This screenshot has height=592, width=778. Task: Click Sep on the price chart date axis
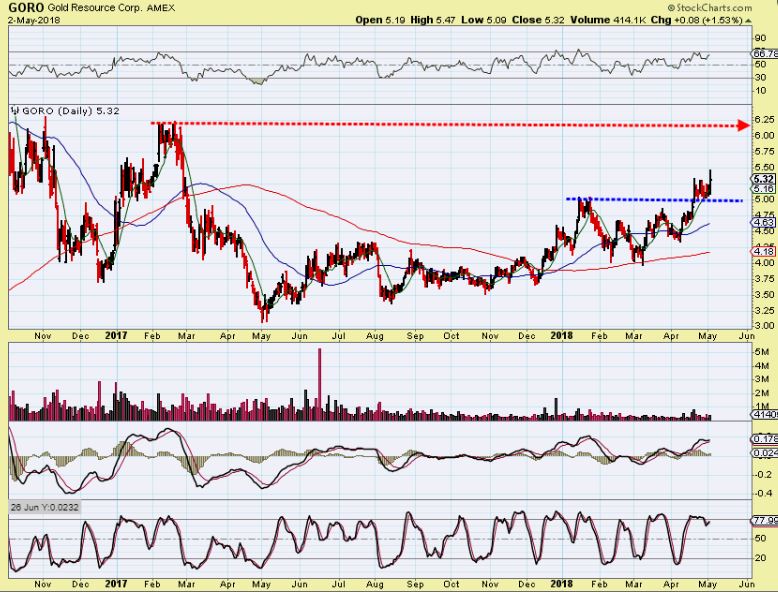(415, 336)
